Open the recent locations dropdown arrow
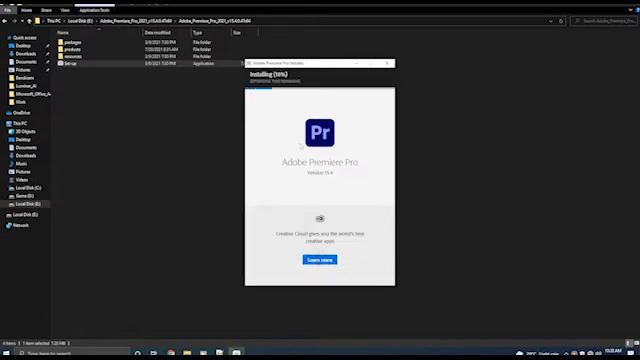640x360 pixels. click(22, 21)
